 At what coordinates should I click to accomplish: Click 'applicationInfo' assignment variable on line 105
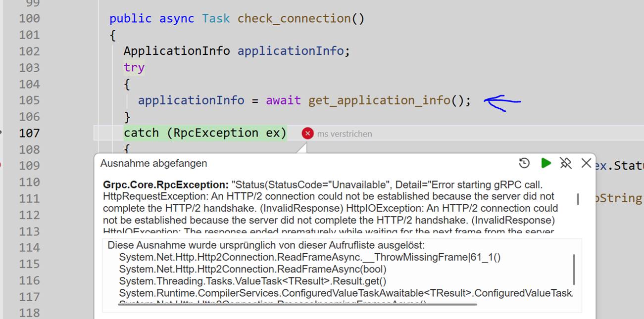(191, 100)
